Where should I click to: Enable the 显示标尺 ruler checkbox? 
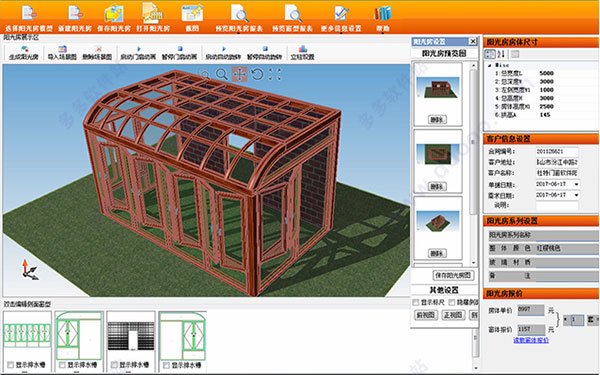click(416, 302)
